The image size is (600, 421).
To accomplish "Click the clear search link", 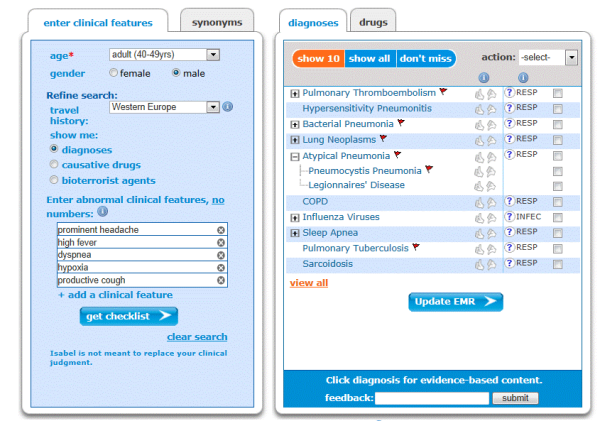I will 197,337.
